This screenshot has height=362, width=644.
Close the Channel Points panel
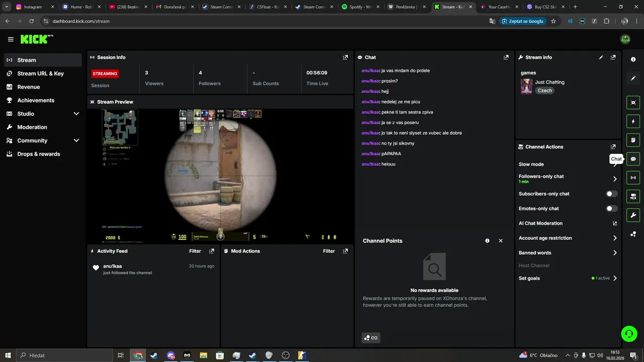(x=501, y=241)
